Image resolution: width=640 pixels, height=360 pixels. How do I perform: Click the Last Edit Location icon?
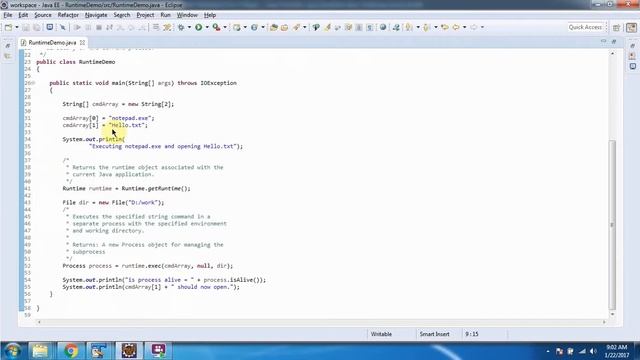tap(445, 27)
